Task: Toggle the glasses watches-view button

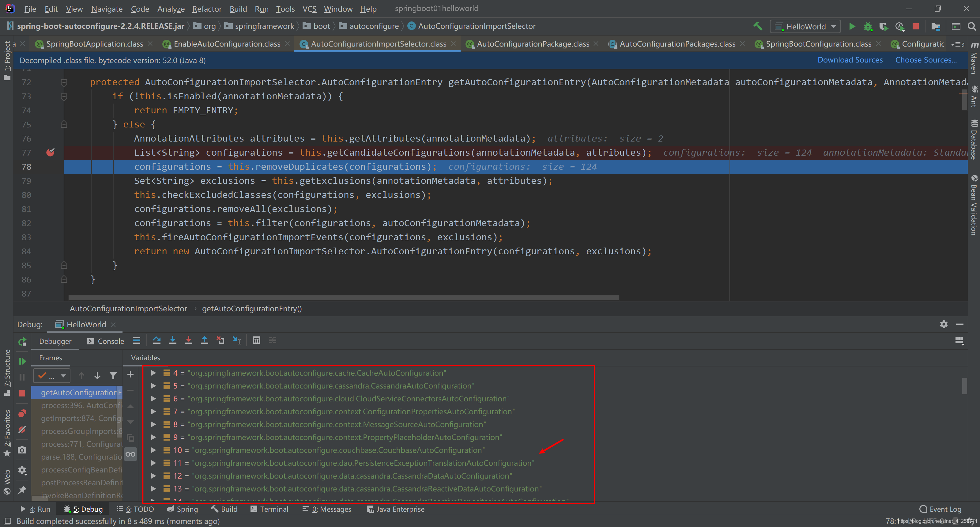Action: click(x=130, y=454)
